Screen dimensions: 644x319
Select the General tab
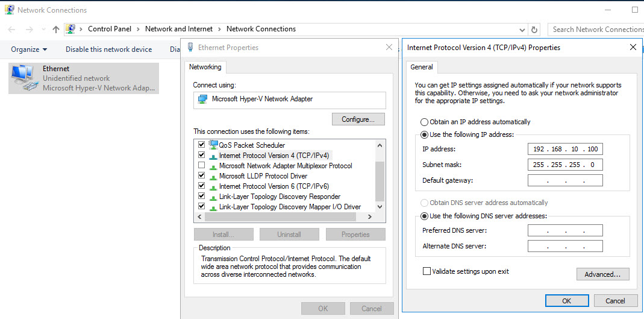click(x=421, y=67)
